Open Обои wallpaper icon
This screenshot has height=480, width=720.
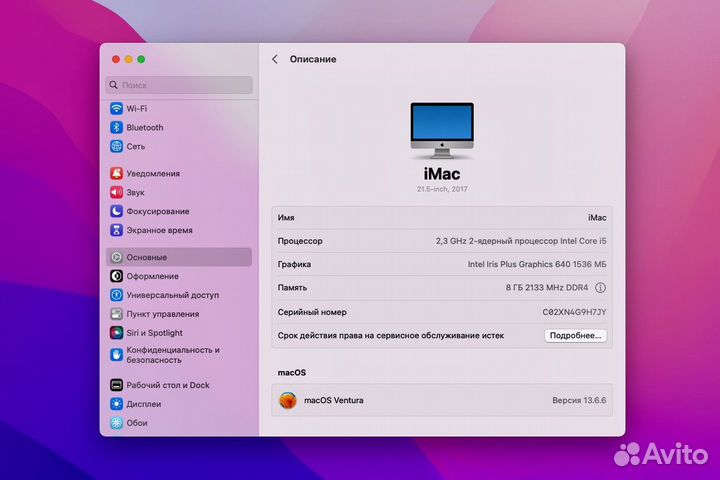tap(117, 423)
